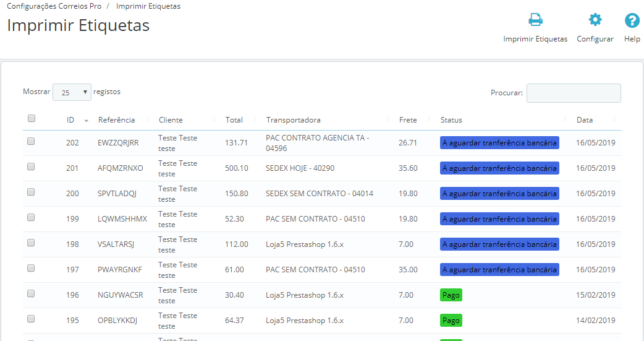644x341 pixels.
Task: Click reference LQWMSHHMX
Action: (122, 219)
